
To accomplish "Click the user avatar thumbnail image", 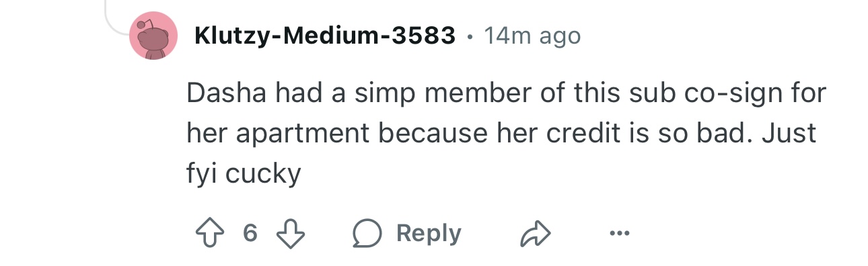I will [x=153, y=36].
